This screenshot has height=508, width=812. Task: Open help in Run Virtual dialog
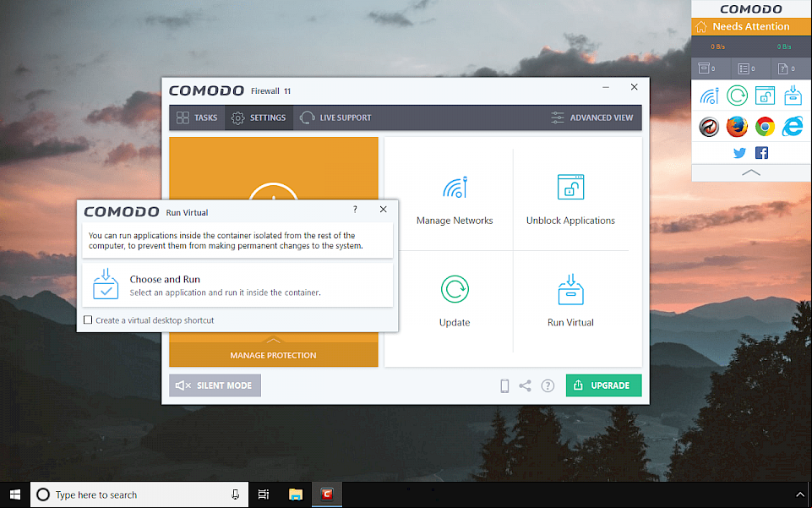(x=355, y=210)
